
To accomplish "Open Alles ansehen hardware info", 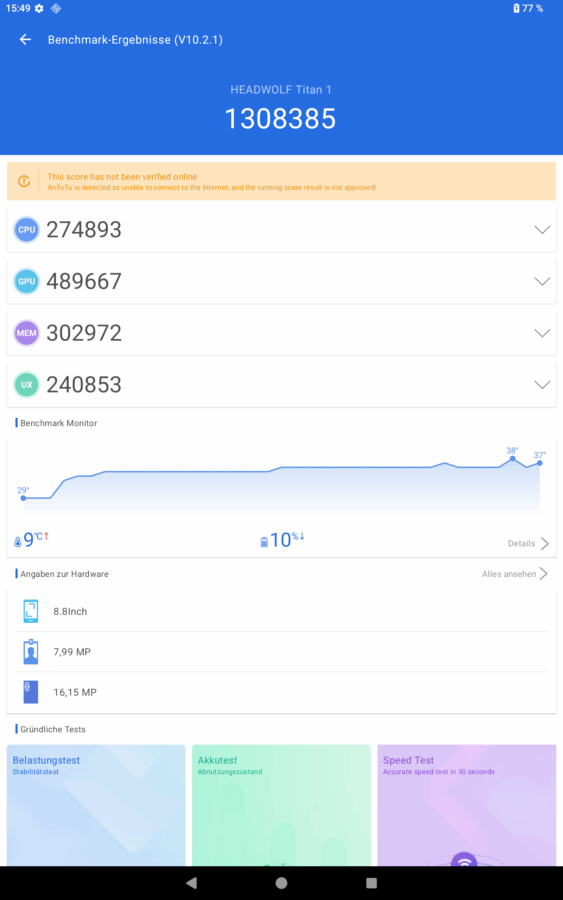I will [x=514, y=574].
